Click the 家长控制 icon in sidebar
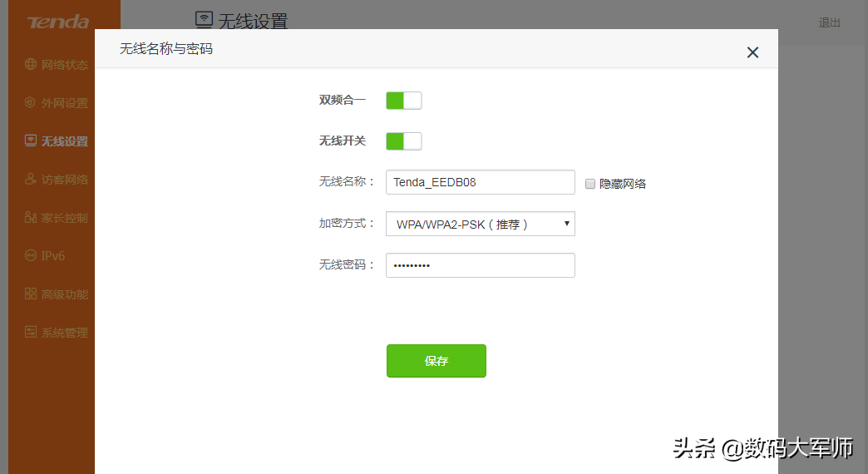The height and width of the screenshot is (474, 868). (x=31, y=218)
